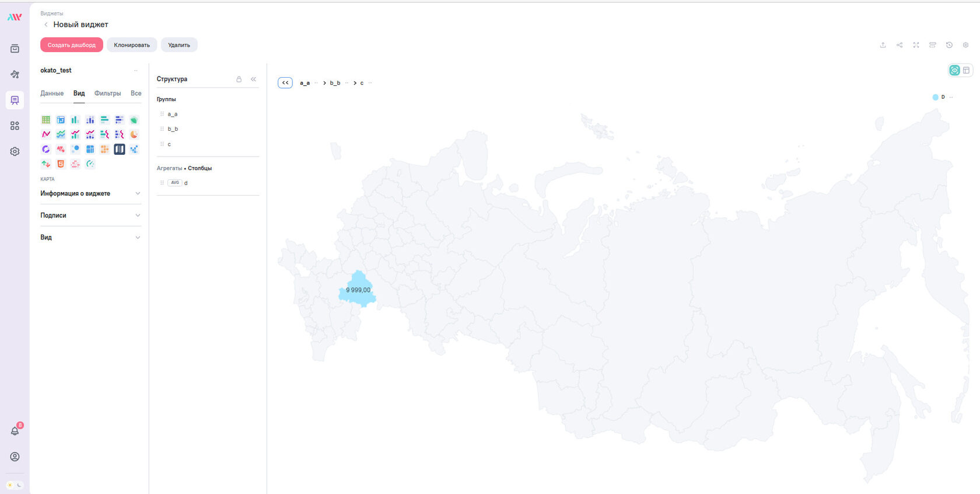Click the export upload icon
Viewport: 980px width, 494px height.
(x=883, y=45)
